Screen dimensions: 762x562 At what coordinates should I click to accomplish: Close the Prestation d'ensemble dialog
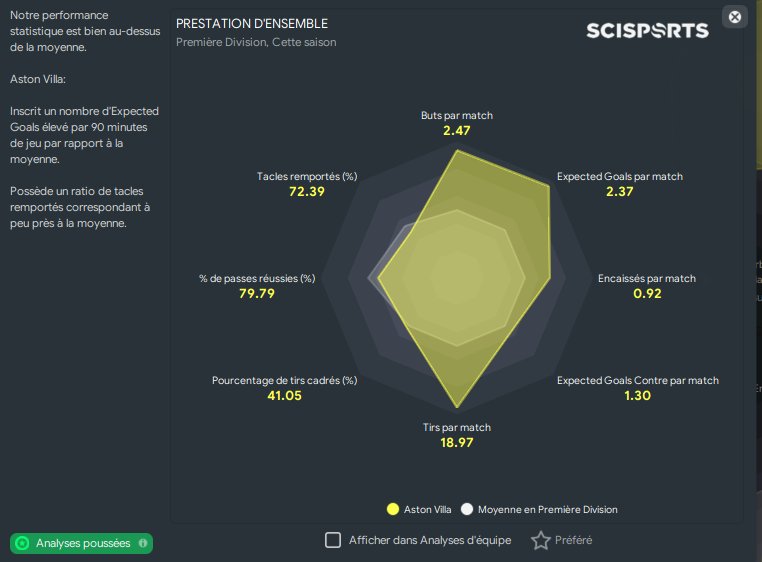pos(735,17)
